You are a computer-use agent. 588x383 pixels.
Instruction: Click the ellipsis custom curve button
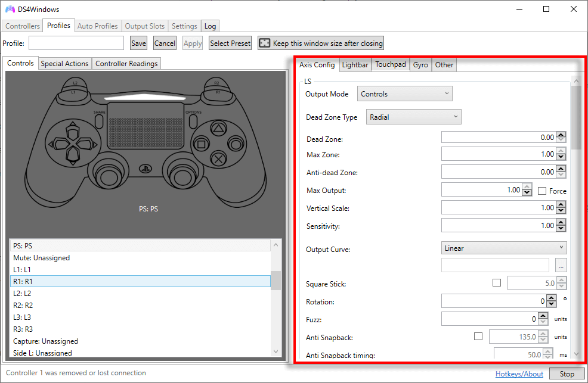coord(561,265)
